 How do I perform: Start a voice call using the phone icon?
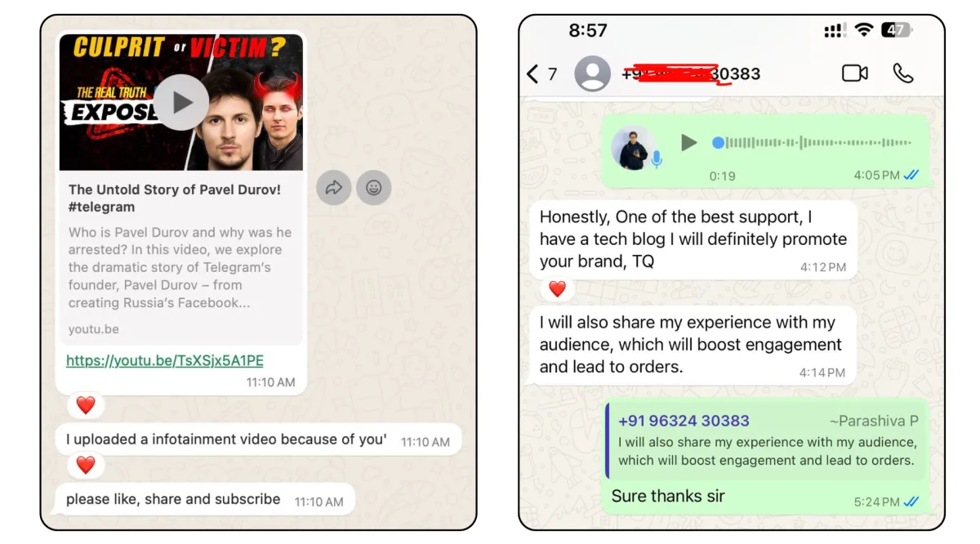point(903,74)
